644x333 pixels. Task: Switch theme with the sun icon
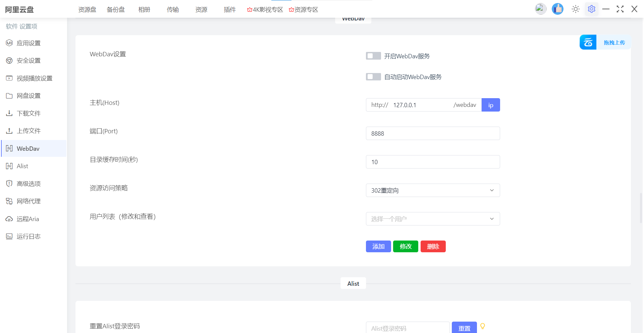click(576, 9)
